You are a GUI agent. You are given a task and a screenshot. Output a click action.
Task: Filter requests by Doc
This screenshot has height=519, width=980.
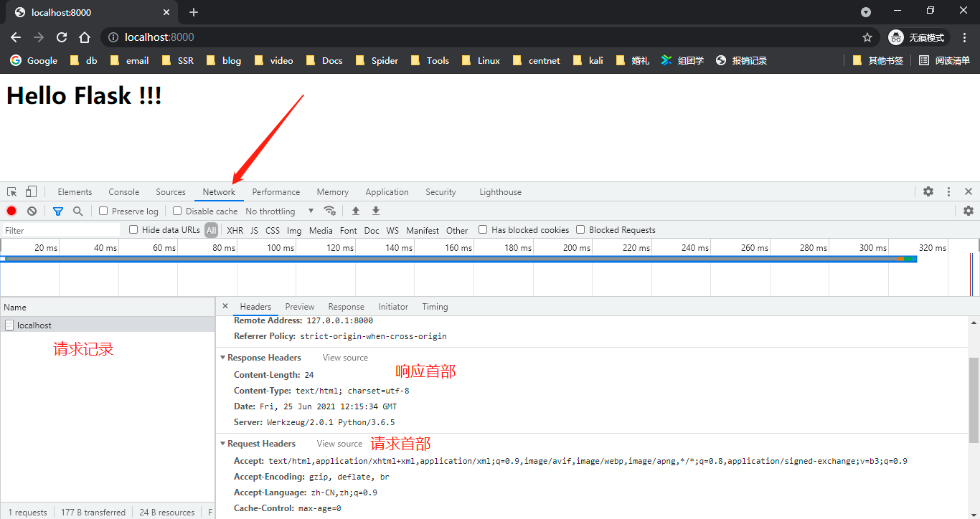pyautogui.click(x=372, y=230)
